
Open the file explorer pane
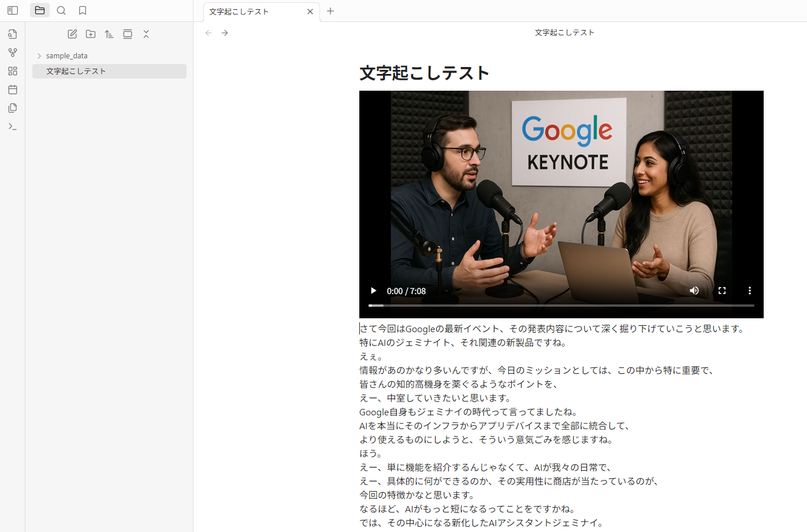40,10
